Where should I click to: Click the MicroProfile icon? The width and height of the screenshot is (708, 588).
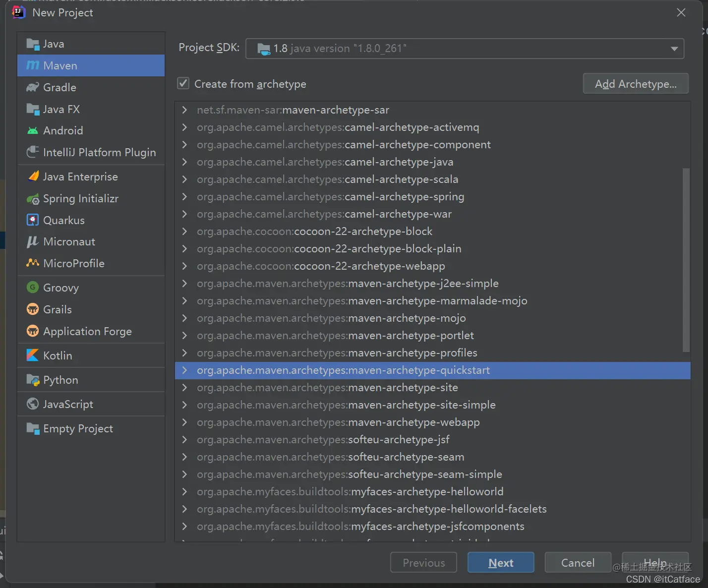click(x=33, y=263)
